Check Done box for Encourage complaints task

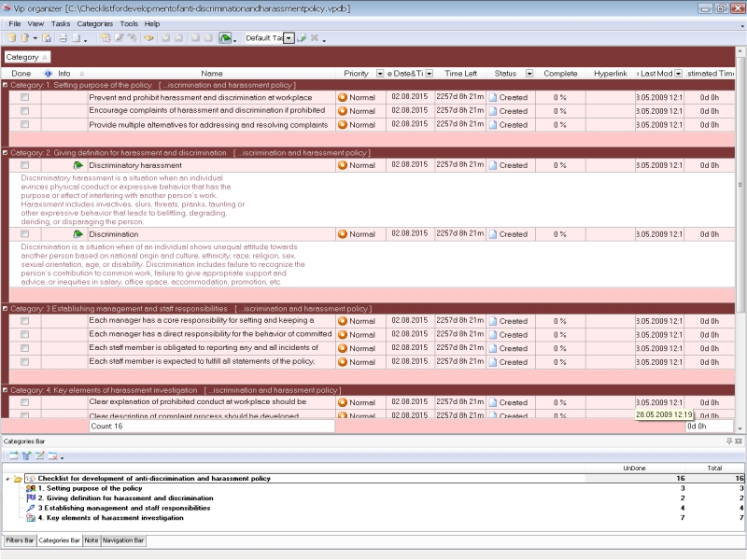(25, 111)
